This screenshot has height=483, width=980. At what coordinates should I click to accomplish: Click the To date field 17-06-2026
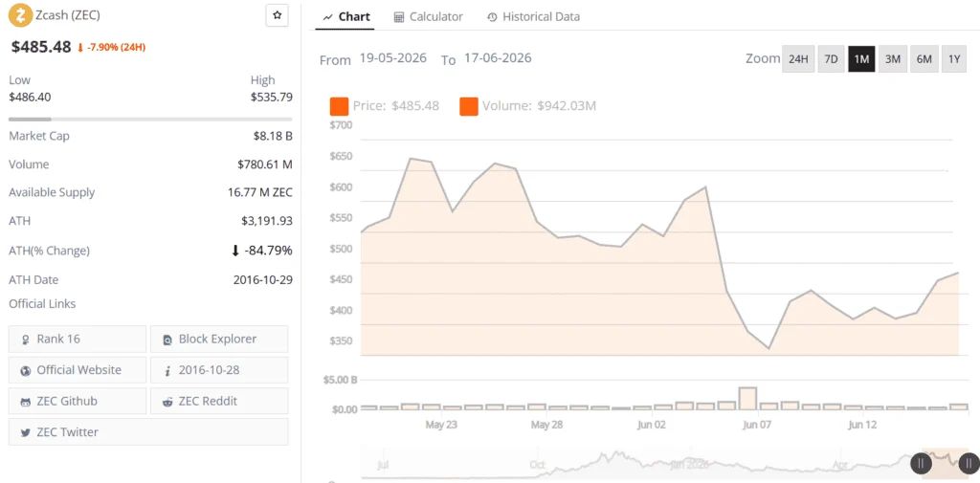coord(498,58)
